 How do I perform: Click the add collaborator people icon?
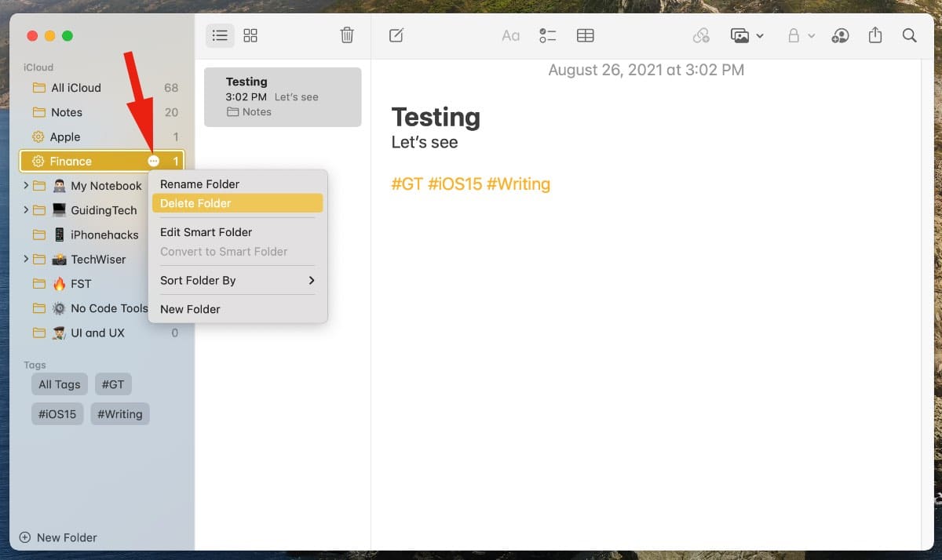pos(840,35)
